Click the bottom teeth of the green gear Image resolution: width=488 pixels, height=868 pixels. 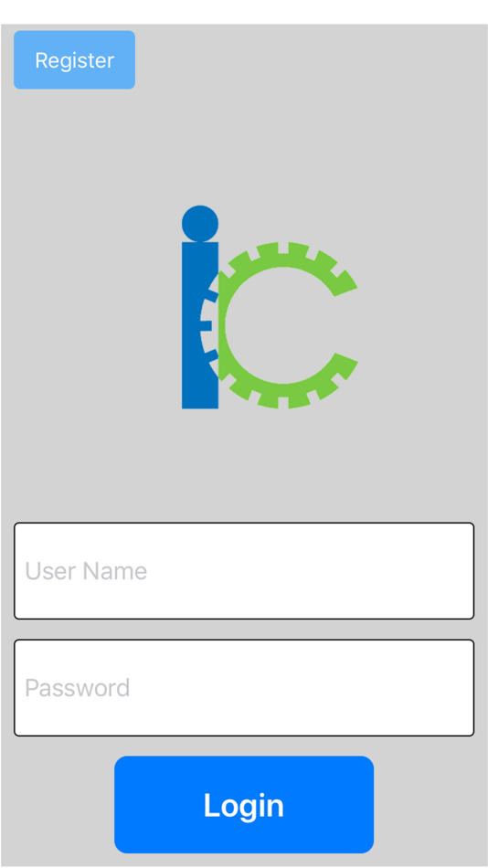[282, 399]
